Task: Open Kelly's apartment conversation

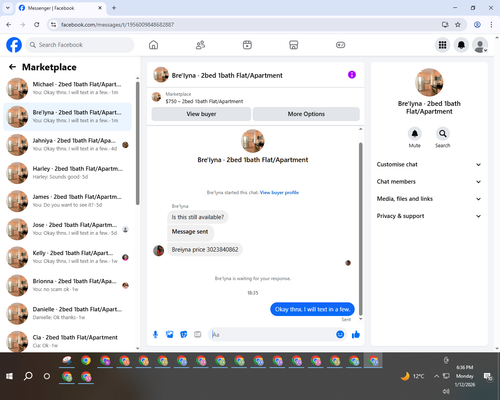Action: pos(68,257)
